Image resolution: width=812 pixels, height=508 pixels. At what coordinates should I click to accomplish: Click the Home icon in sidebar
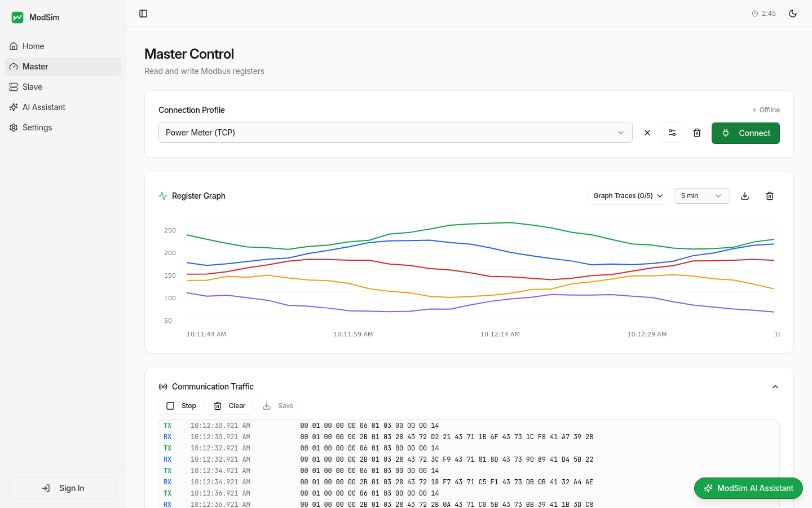14,46
